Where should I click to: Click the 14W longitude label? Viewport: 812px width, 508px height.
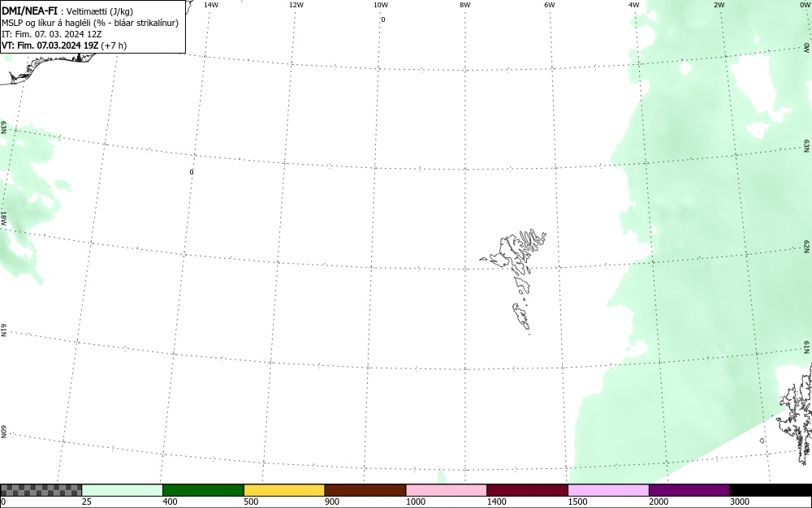click(x=211, y=5)
